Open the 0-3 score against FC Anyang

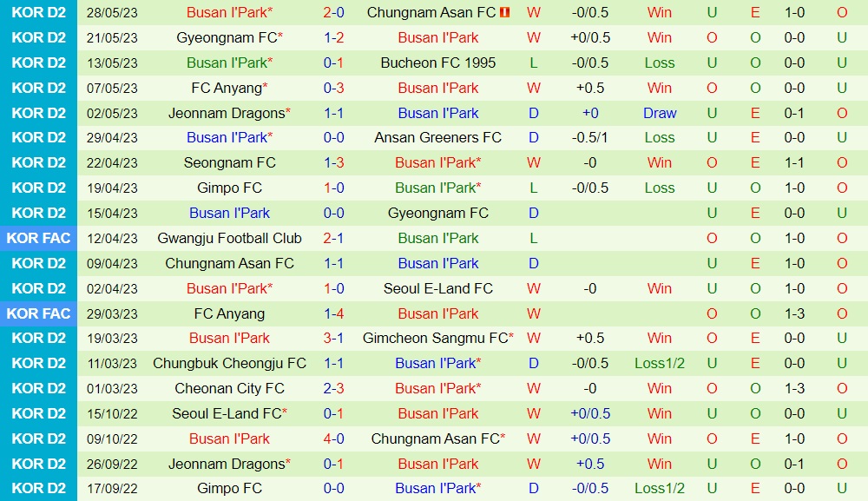pyautogui.click(x=334, y=88)
